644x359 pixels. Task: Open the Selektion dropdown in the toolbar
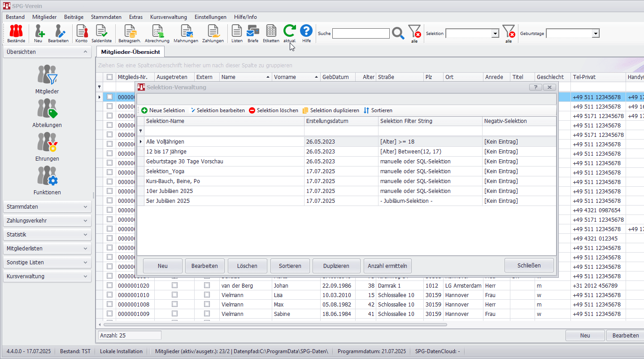click(x=495, y=34)
